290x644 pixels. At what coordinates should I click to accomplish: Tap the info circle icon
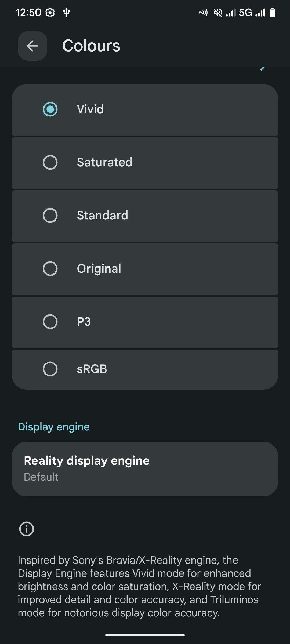27,529
